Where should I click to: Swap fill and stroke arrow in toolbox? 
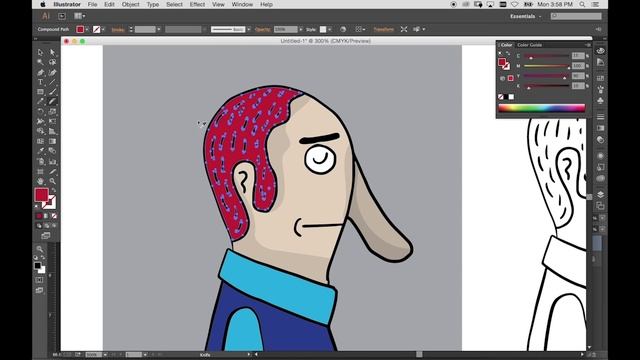coord(53,191)
